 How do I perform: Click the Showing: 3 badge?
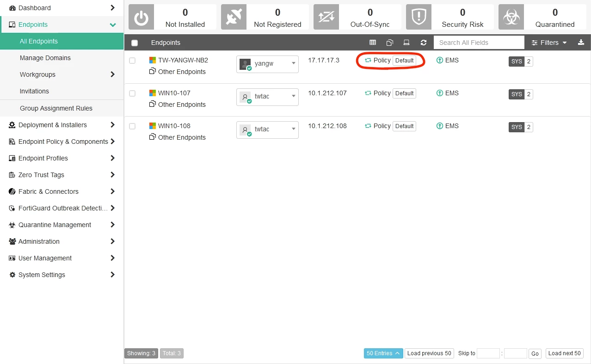click(x=142, y=353)
